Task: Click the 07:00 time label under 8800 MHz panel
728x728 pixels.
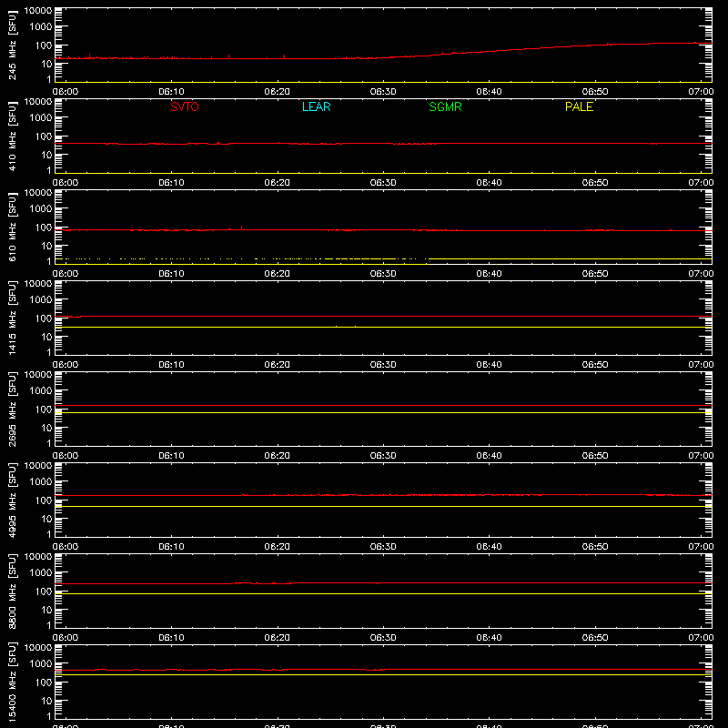Action: [701, 638]
